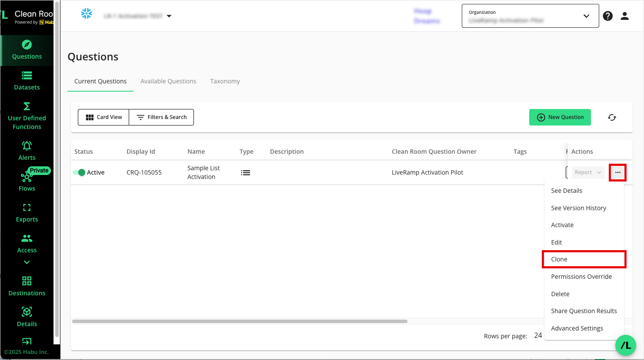Select See Details from the menu
This screenshot has height=360, width=644.
point(584,191)
